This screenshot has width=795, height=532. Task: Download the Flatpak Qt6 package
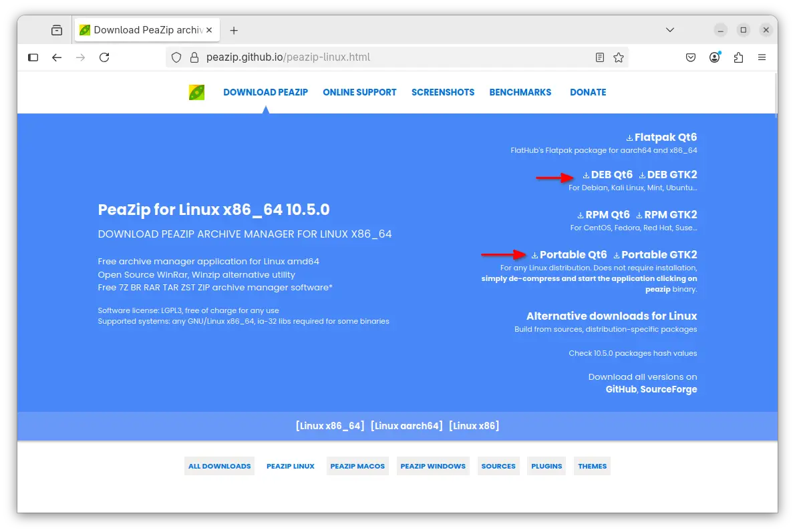(661, 138)
